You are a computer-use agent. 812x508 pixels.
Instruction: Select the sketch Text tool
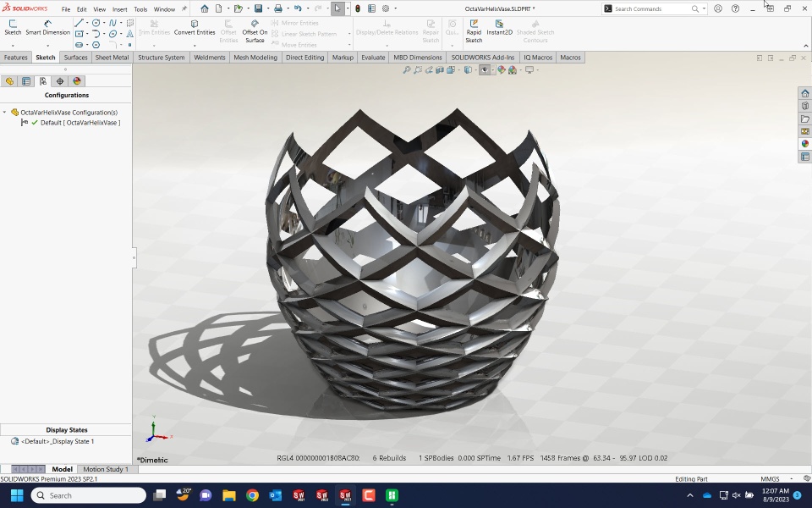pos(129,34)
